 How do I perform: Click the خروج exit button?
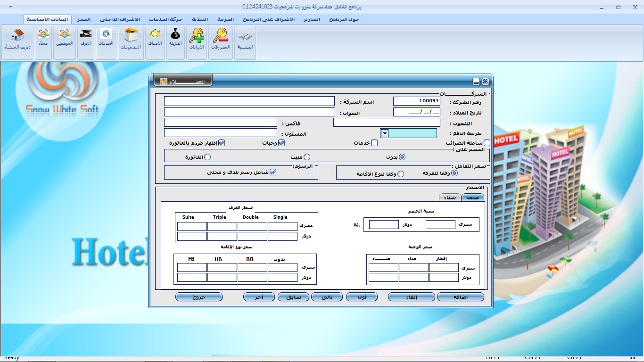pos(198,297)
